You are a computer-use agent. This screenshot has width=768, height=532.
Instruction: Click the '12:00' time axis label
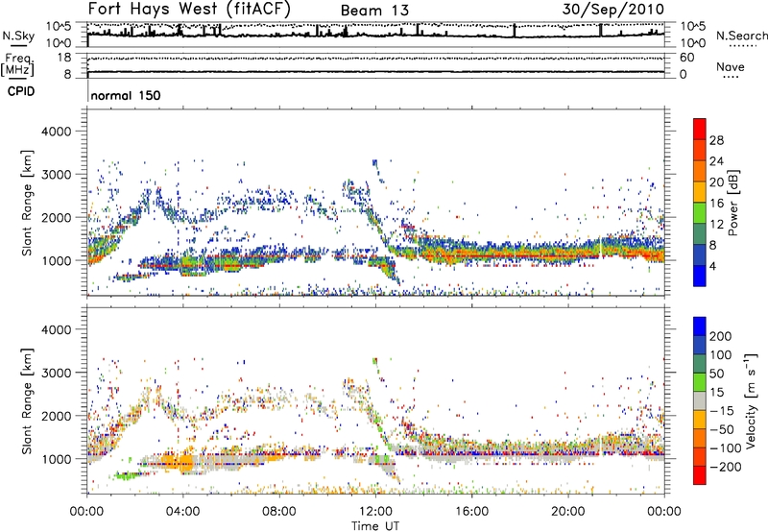pos(375,512)
